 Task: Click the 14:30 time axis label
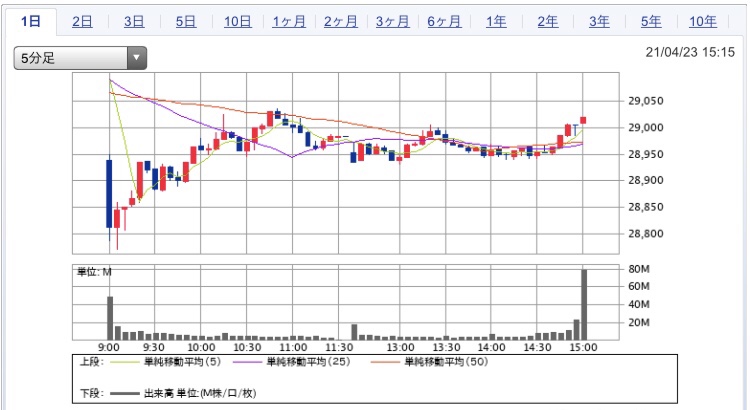537,347
